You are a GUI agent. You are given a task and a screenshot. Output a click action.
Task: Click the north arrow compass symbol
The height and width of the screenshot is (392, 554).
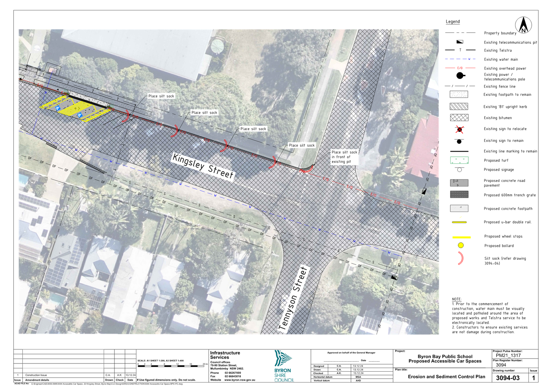pyautogui.click(x=523, y=25)
